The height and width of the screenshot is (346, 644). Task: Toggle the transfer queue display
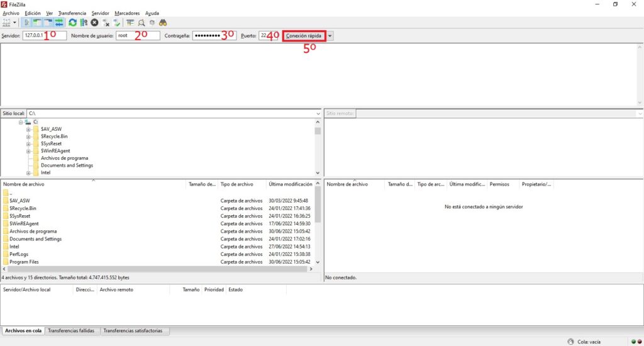coord(59,23)
